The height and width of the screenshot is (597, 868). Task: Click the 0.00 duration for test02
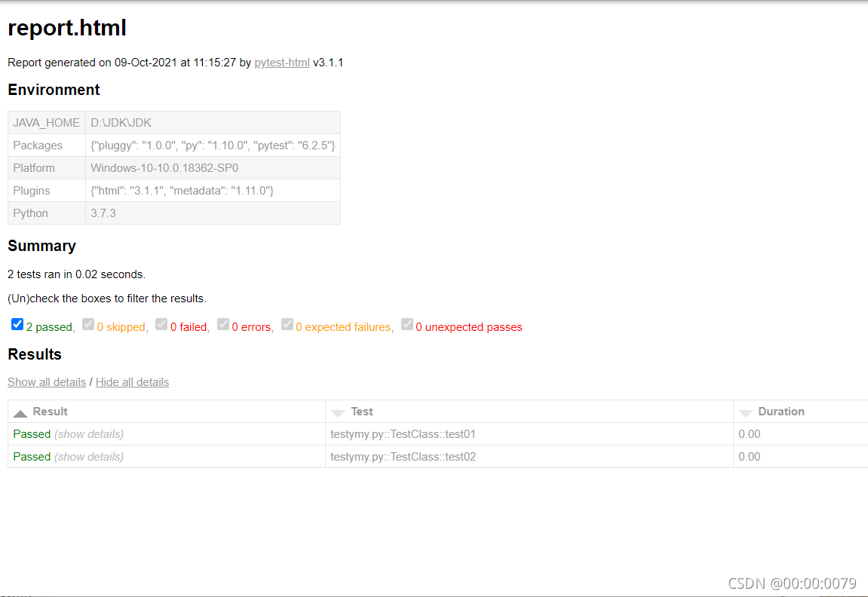pyautogui.click(x=750, y=457)
